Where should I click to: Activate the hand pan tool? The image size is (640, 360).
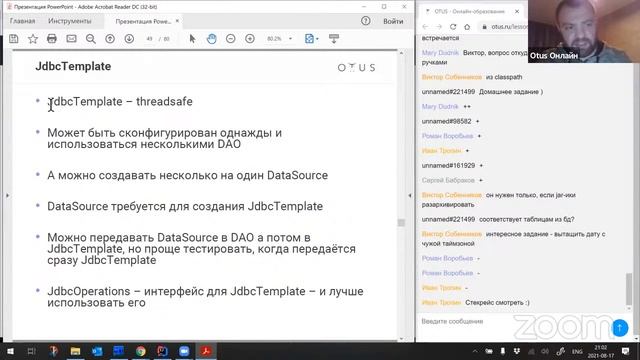pyautogui.click(x=211, y=39)
